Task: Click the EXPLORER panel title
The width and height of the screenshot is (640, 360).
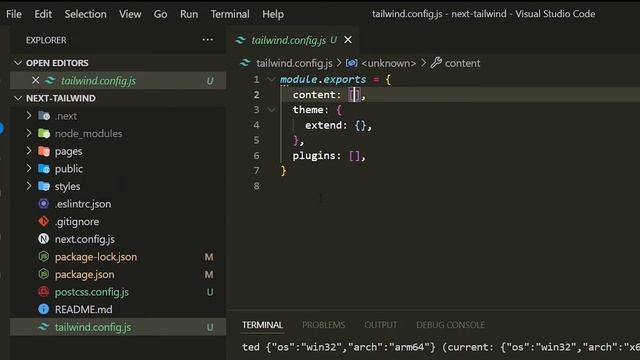Action: tap(46, 40)
